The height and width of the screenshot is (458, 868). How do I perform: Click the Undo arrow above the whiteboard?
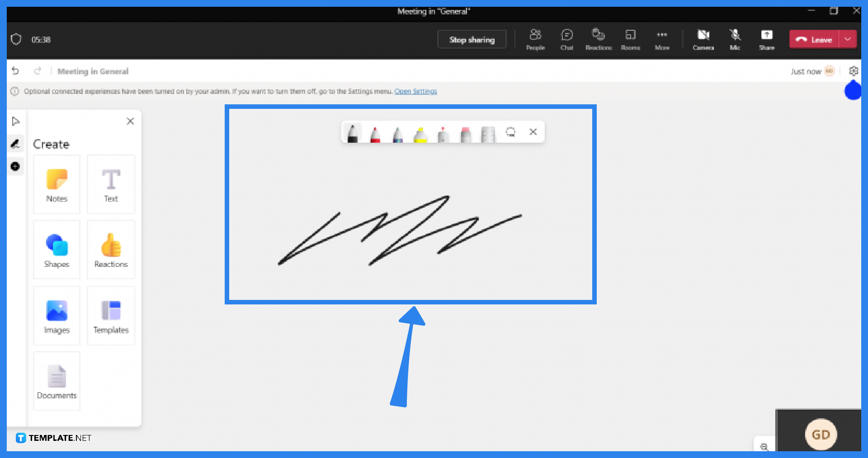point(16,71)
